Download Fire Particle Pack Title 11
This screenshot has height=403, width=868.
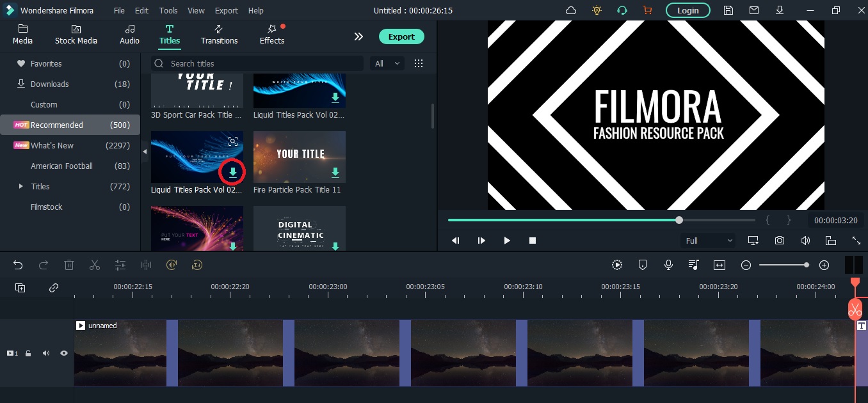pos(335,172)
